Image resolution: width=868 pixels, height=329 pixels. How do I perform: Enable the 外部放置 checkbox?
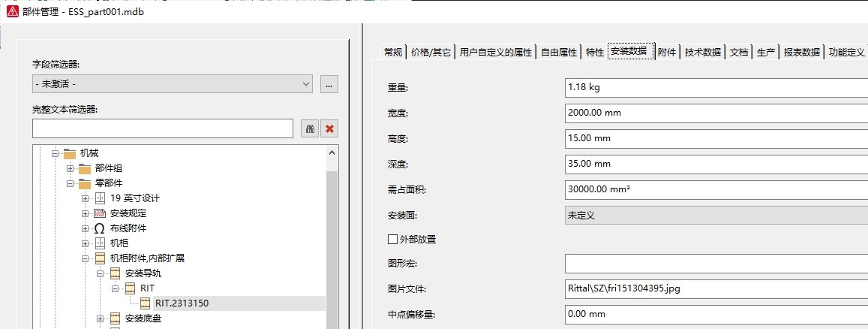[x=392, y=240]
